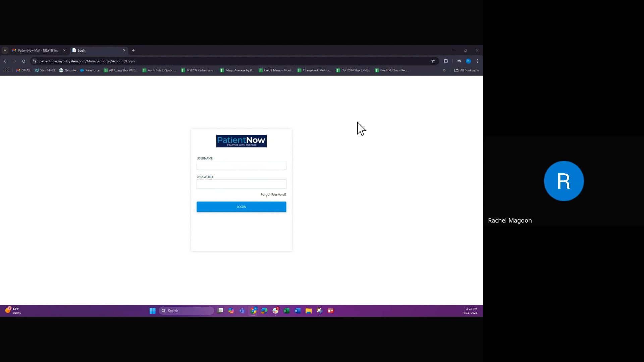Screen dimensions: 644x362
Task: Expand the hidden bookmarks overflow chevron
Action: pos(444,70)
